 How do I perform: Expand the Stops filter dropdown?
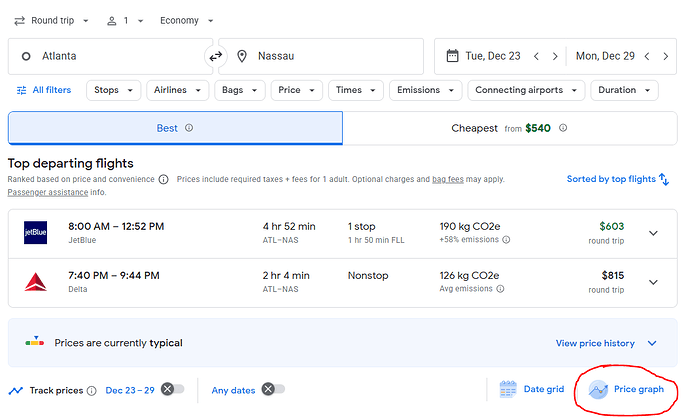112,90
